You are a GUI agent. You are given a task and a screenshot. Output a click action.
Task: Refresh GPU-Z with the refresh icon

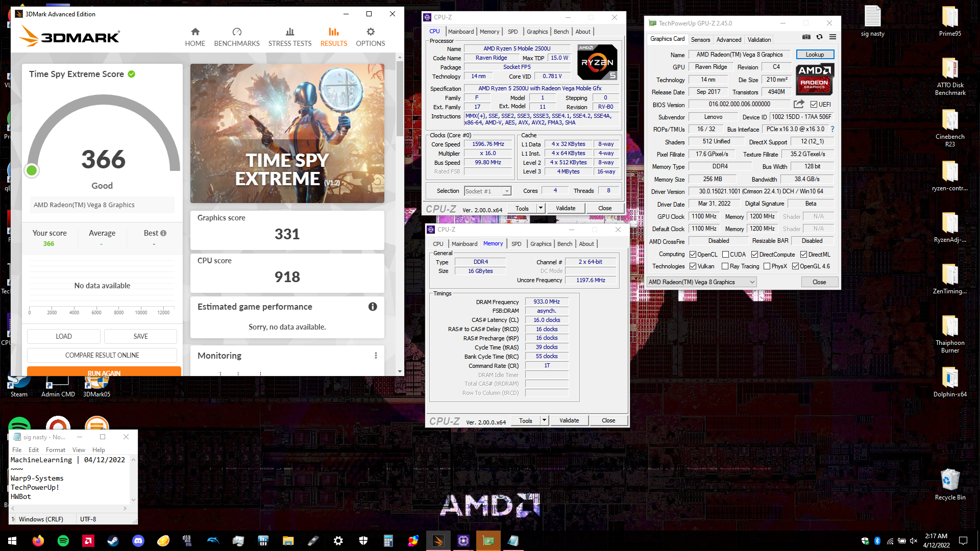pos(820,37)
